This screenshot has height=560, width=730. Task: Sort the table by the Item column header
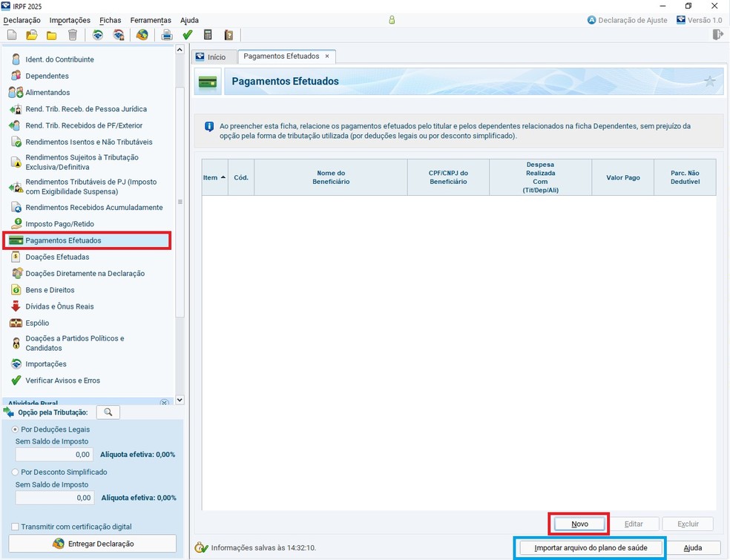(x=214, y=178)
